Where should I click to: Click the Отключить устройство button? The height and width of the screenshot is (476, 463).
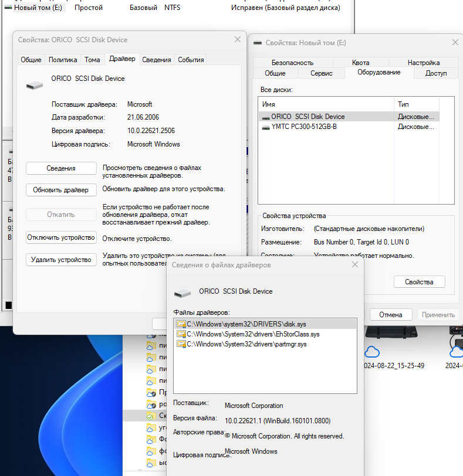[x=61, y=237]
